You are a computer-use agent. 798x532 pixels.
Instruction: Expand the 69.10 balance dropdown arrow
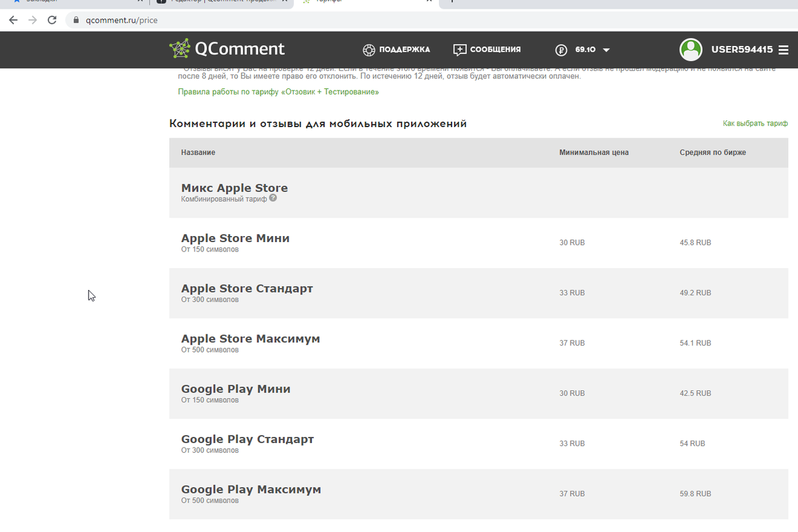pyautogui.click(x=606, y=50)
